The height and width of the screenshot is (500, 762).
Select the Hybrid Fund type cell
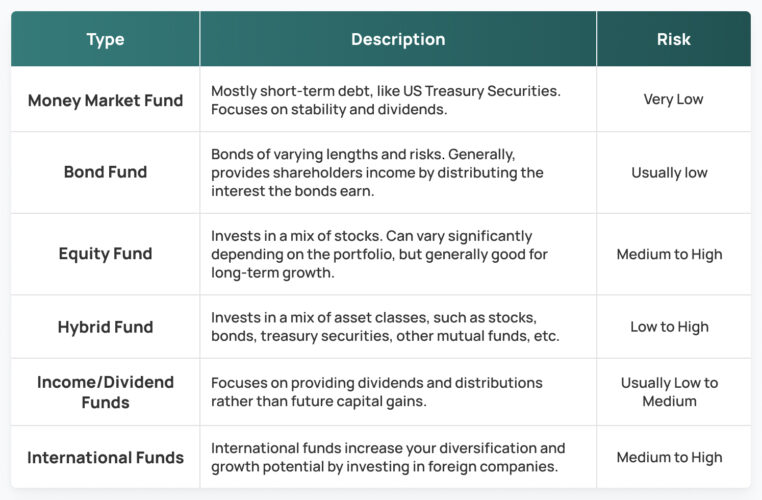[105, 327]
